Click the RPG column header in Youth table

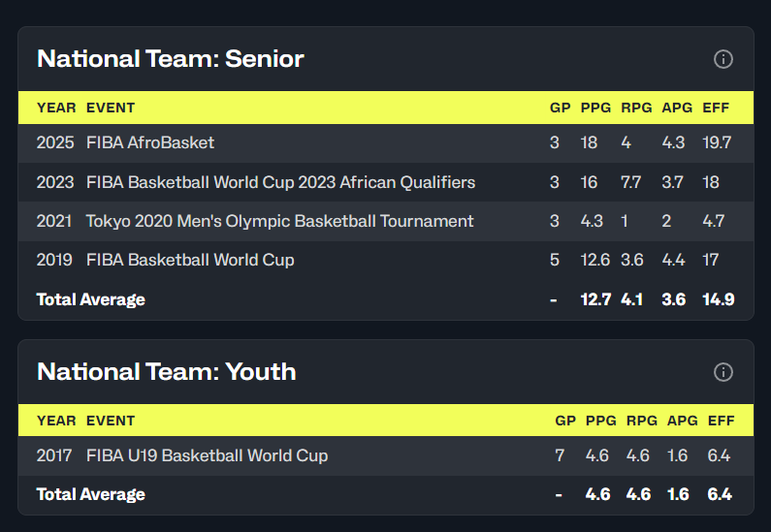click(641, 421)
